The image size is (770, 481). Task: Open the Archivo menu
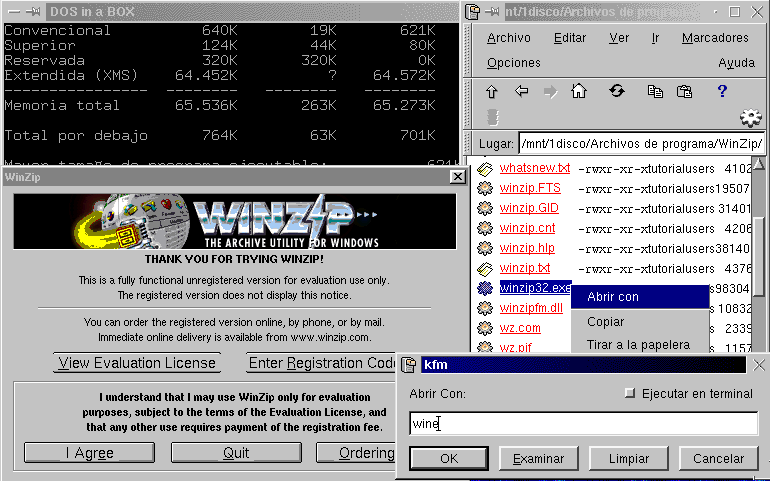coord(509,38)
